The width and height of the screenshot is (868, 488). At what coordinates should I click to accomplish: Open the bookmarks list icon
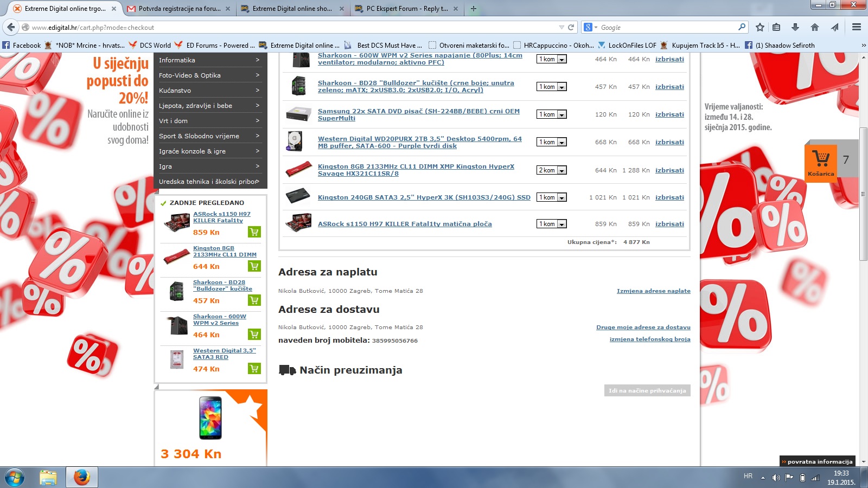[777, 27]
